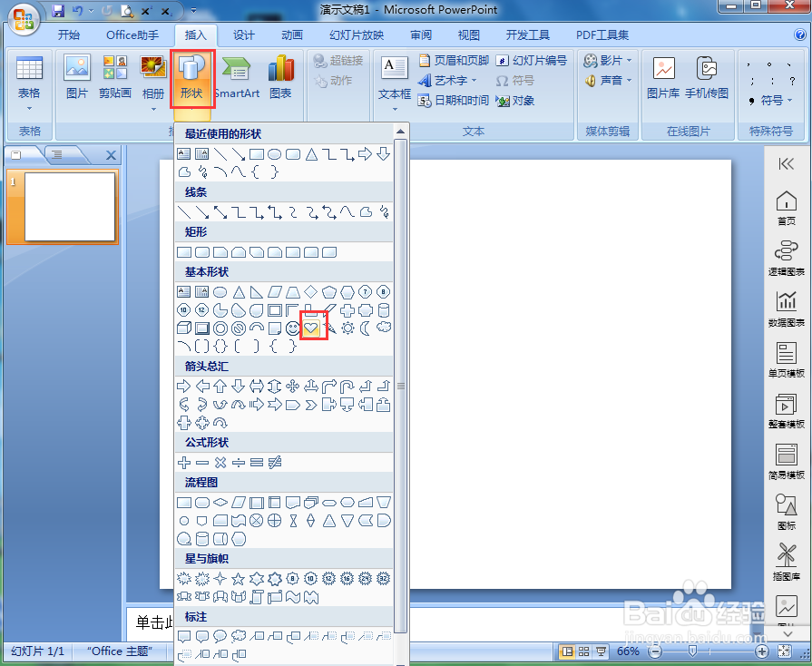The width and height of the screenshot is (812, 666).
Task: Switch to Slide Sorter view
Action: pos(584,651)
